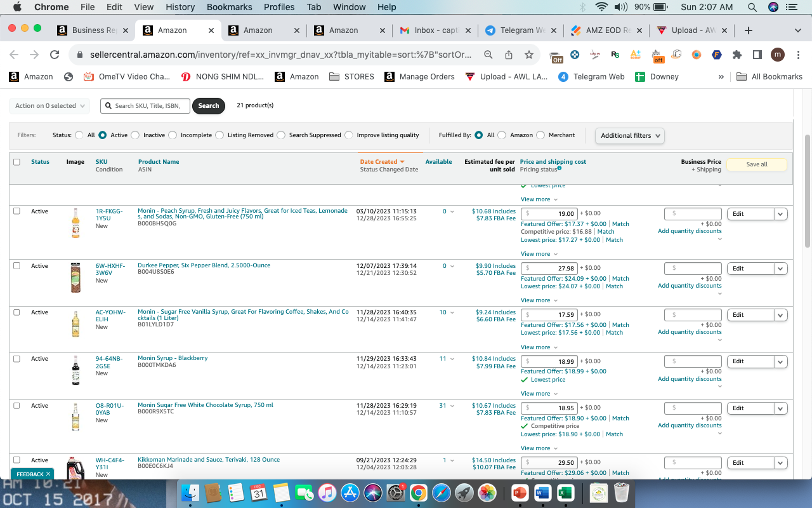Image resolution: width=812 pixels, height=508 pixels.
Task: Open the Peach Syrup product thumbnail
Action: click(x=75, y=223)
